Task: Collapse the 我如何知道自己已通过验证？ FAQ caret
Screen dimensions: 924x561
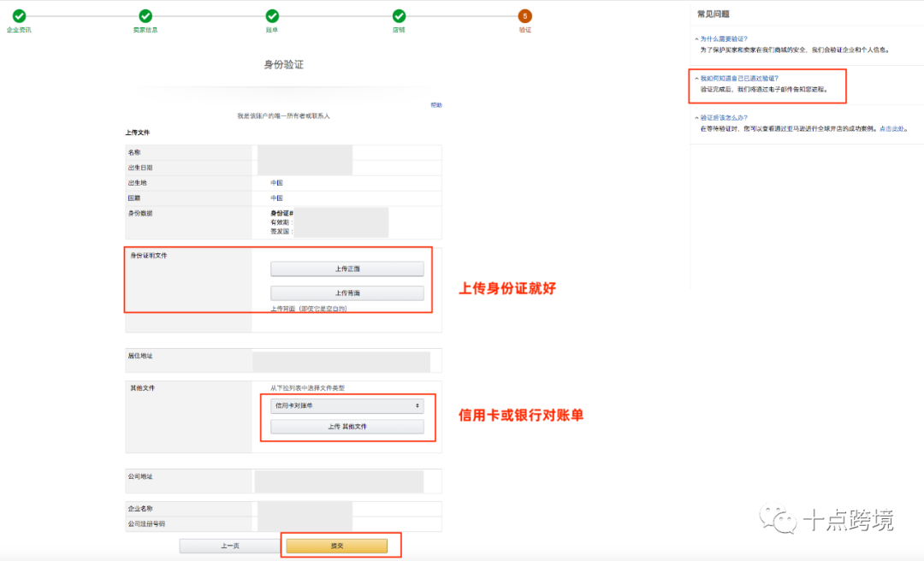Action: pos(696,79)
